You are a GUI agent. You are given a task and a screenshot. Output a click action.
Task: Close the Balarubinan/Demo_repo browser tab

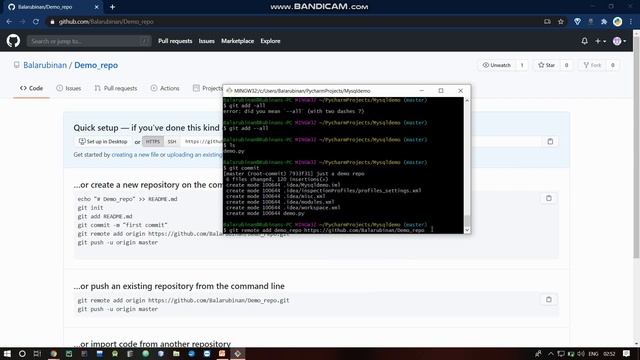pyautogui.click(x=97, y=7)
